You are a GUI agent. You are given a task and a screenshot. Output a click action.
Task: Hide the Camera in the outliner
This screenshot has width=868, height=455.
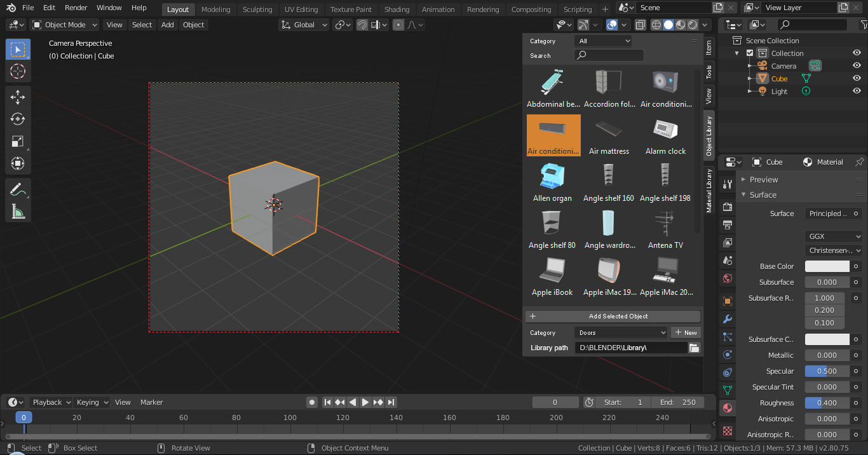coord(857,65)
